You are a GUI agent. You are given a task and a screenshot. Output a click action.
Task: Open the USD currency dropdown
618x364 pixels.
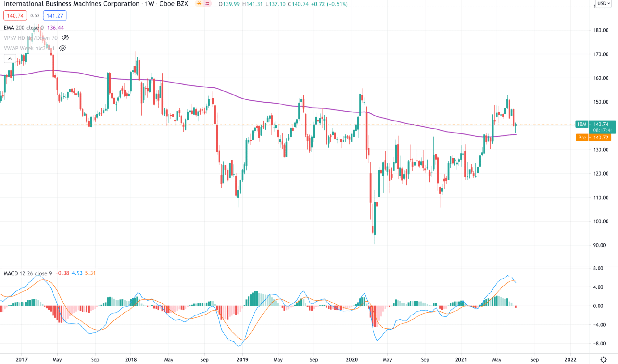(x=603, y=4)
